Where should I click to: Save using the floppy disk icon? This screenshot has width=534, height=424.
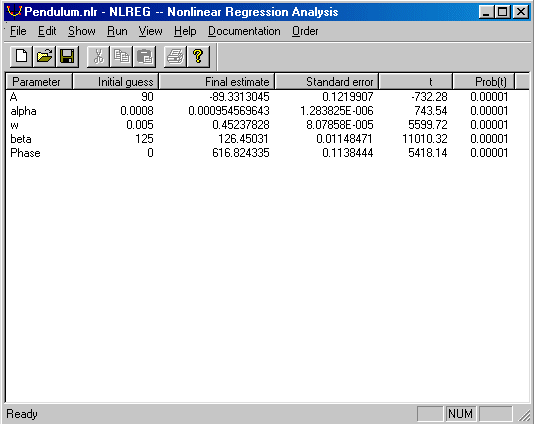(x=67, y=56)
